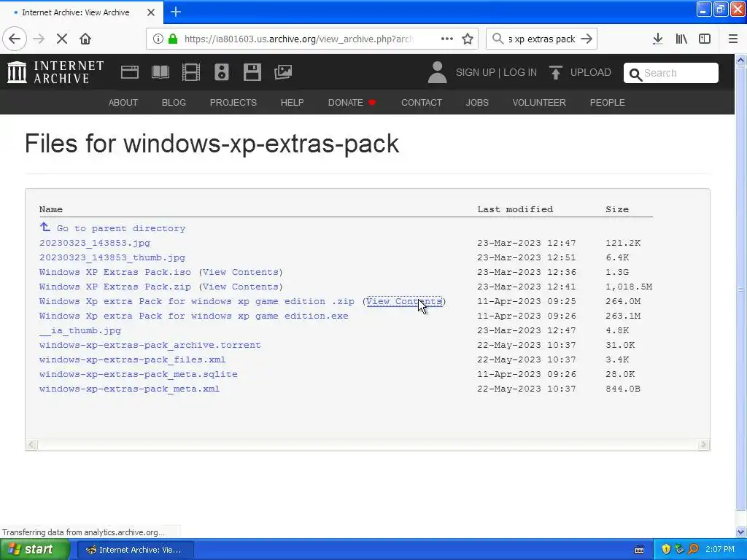
Task: Click the downloads arrow icon
Action: (657, 39)
